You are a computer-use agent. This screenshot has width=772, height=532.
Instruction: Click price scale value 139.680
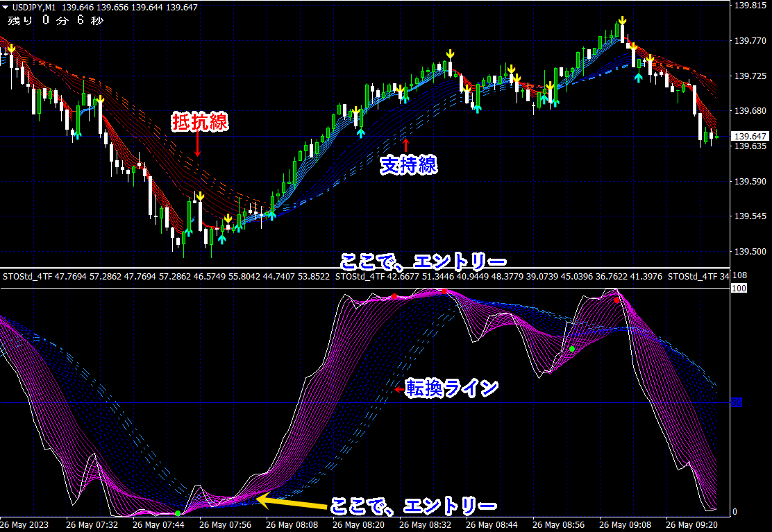(750, 111)
